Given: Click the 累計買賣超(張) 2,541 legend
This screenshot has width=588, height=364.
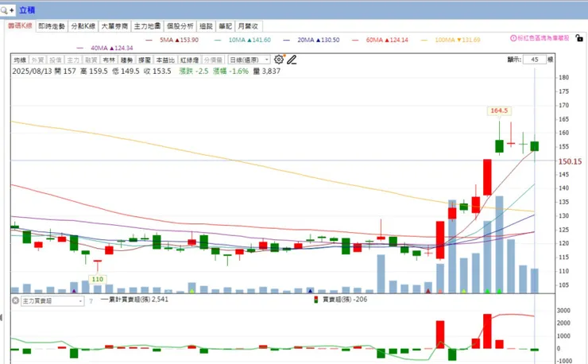Looking at the screenshot, I should [134, 300].
